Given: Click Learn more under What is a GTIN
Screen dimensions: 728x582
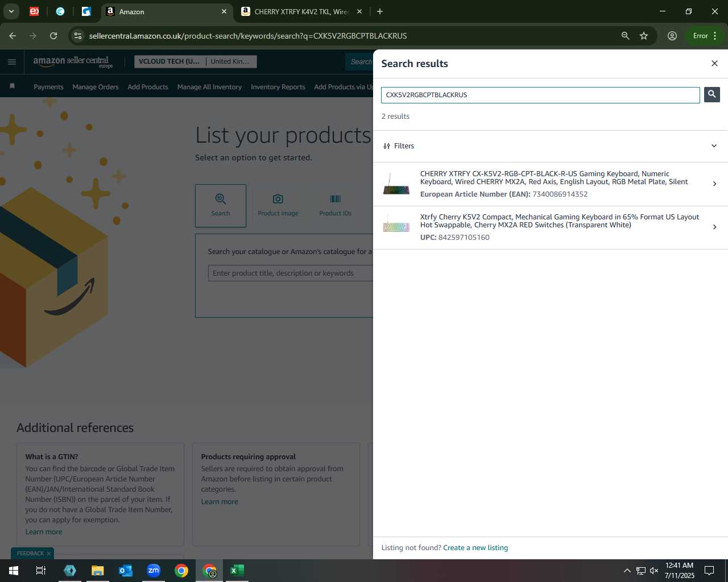Looking at the screenshot, I should click(44, 532).
